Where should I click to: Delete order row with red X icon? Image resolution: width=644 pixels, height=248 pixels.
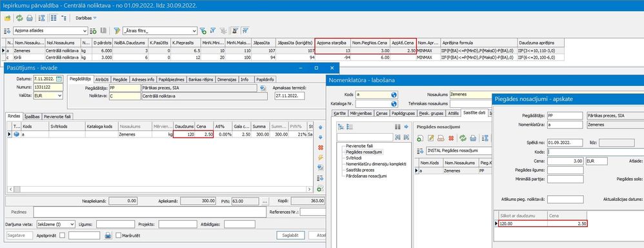click(320, 147)
